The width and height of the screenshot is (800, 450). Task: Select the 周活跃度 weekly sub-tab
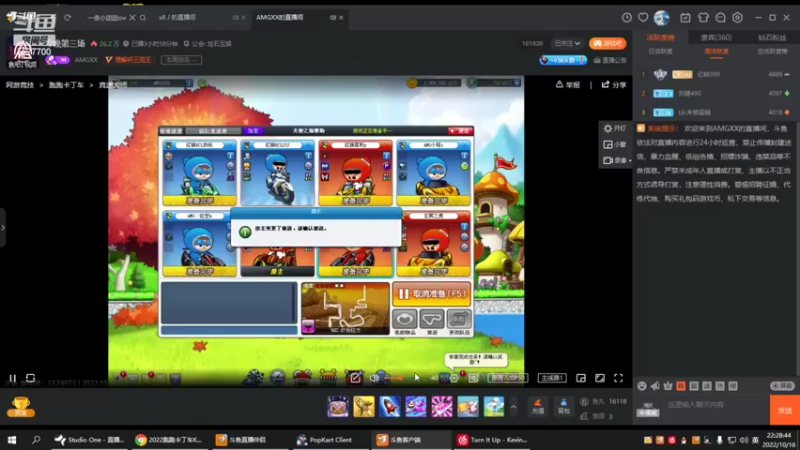(716, 52)
